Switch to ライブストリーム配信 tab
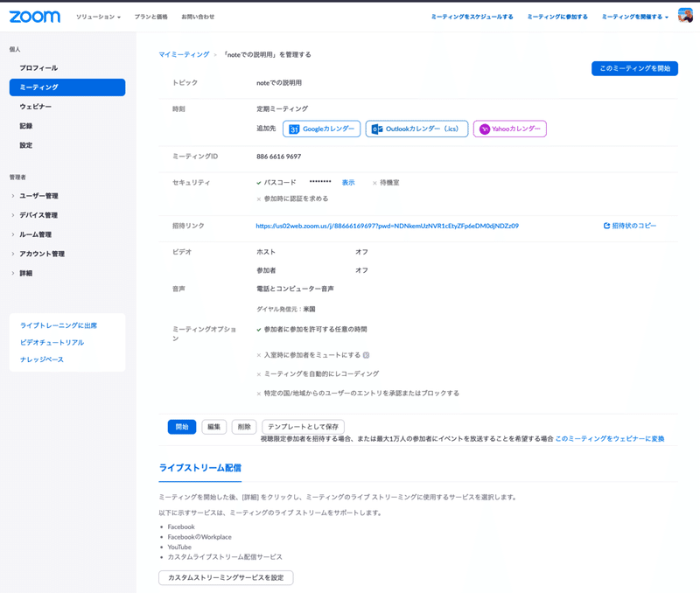Screen dimensions: 700x593 point(200,468)
